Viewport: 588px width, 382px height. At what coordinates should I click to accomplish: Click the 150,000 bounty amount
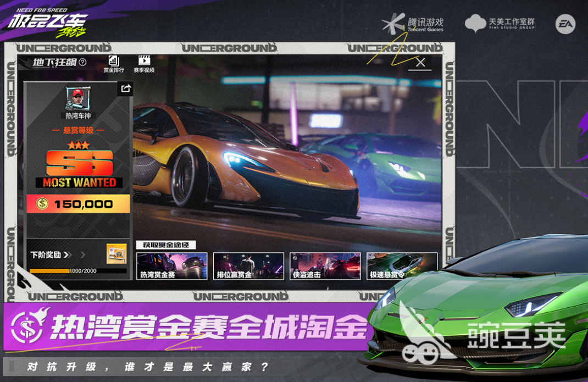(x=83, y=204)
